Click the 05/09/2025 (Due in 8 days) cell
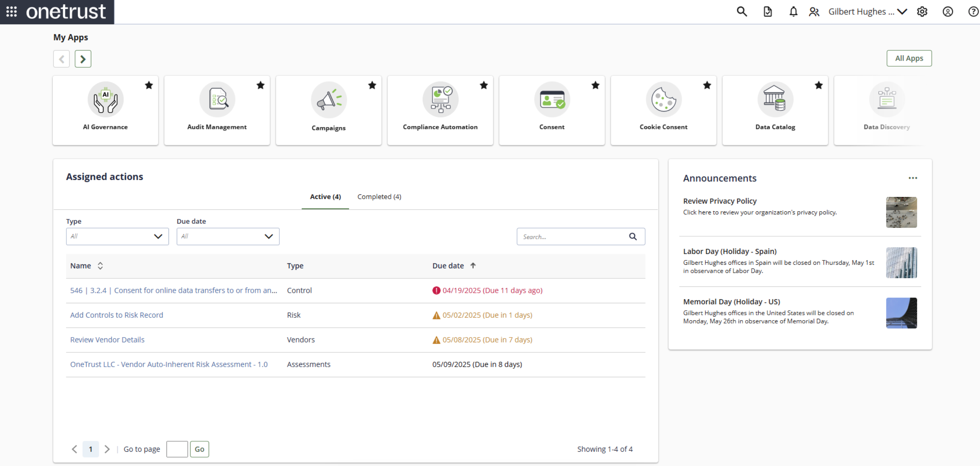This screenshot has height=466, width=980. pos(477,365)
